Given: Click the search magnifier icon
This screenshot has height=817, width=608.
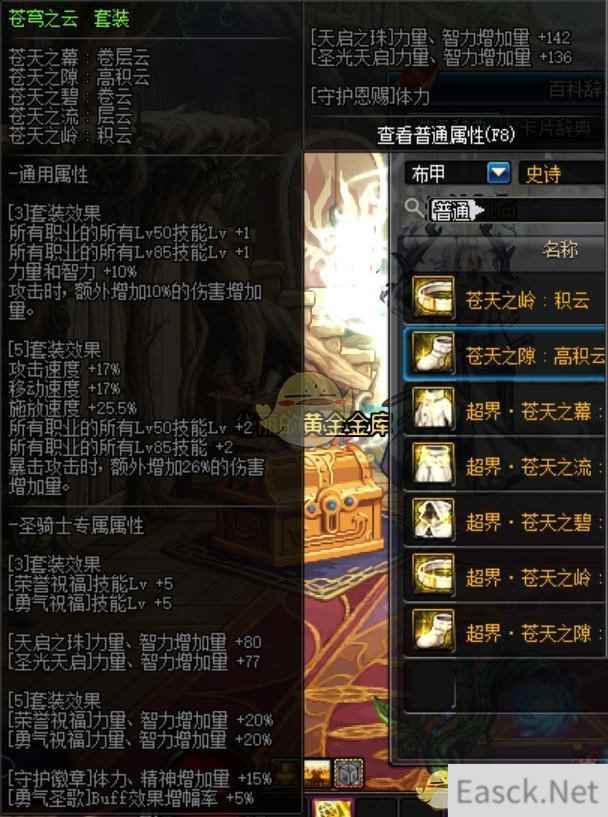Looking at the screenshot, I should (x=414, y=208).
